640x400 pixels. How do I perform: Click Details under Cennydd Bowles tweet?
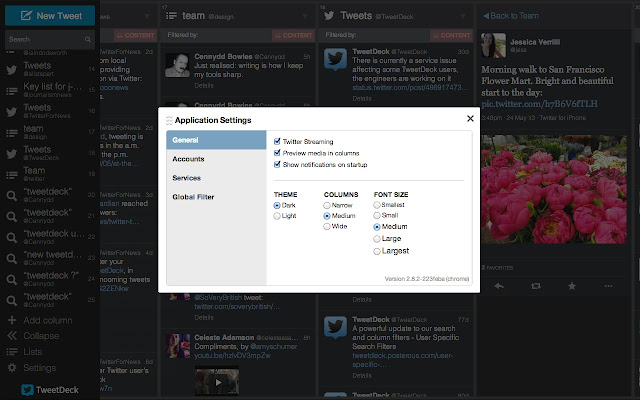[204, 85]
